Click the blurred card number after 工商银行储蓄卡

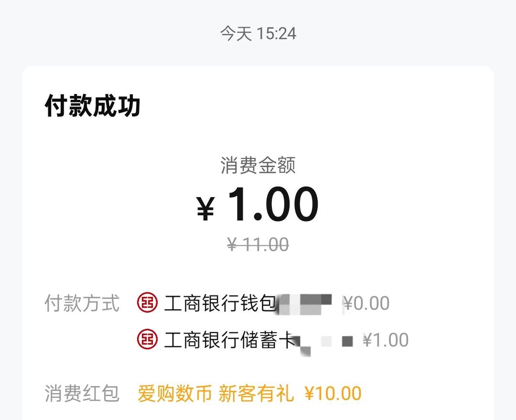tap(322, 342)
